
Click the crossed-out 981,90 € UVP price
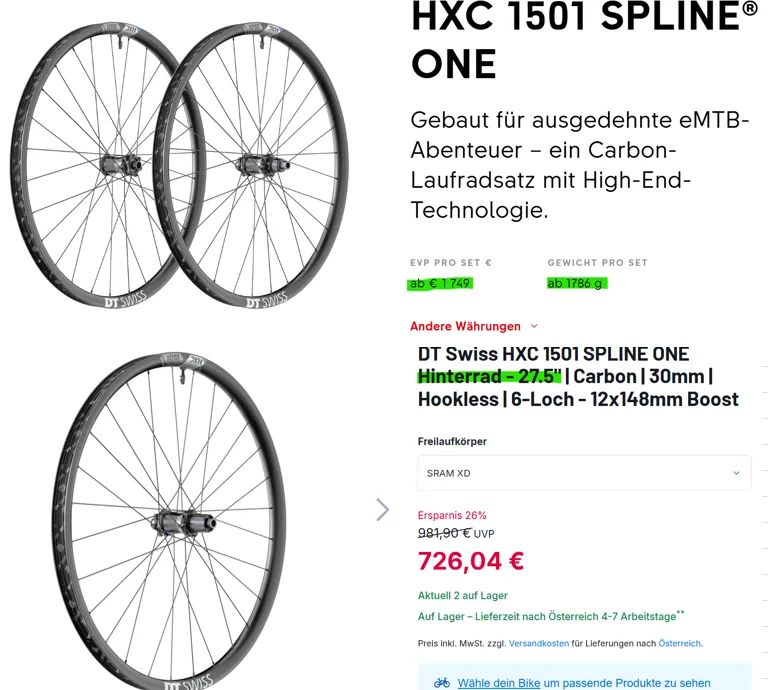point(456,533)
